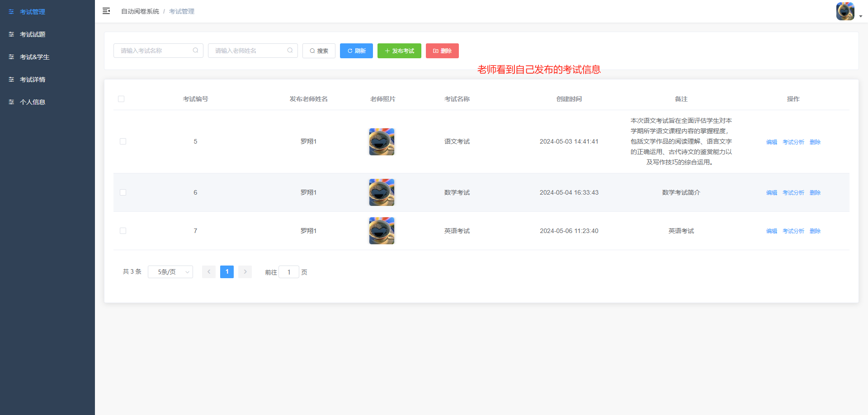
Task: Toggle the select-all checkbox in table header
Action: tap(121, 98)
